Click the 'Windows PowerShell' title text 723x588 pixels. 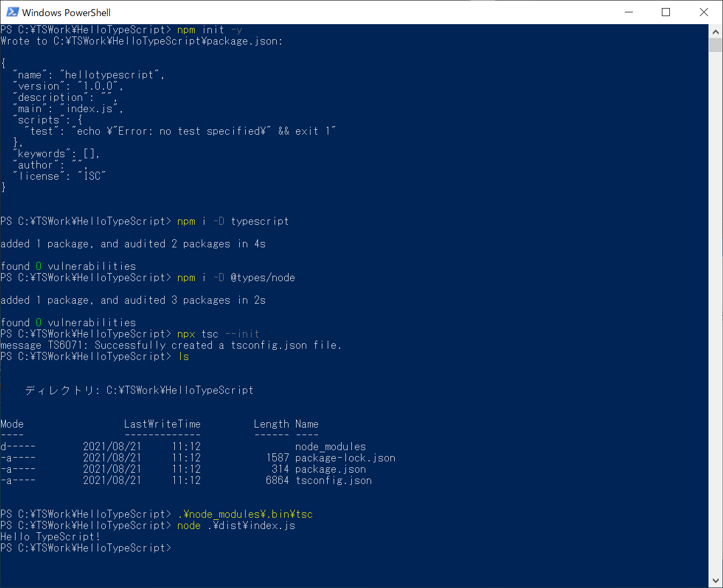click(67, 12)
